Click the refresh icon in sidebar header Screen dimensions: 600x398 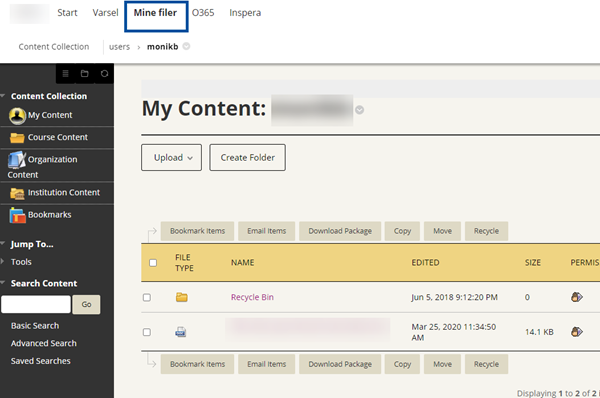104,73
